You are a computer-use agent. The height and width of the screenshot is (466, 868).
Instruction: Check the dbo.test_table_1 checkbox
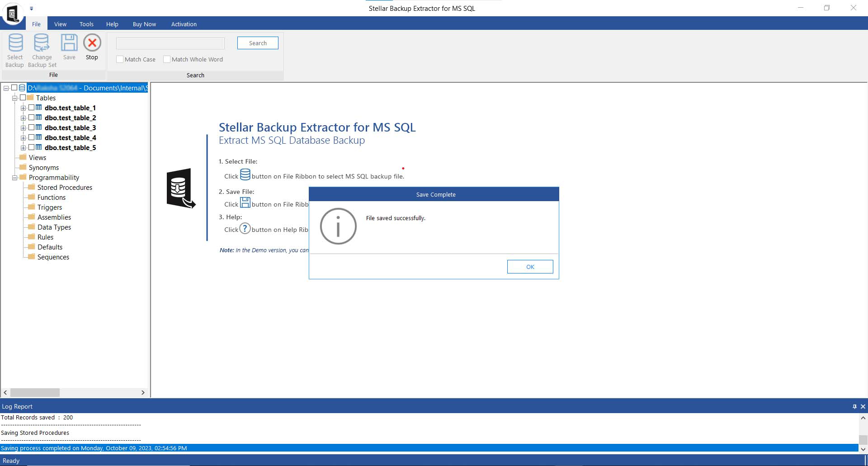tap(31, 108)
